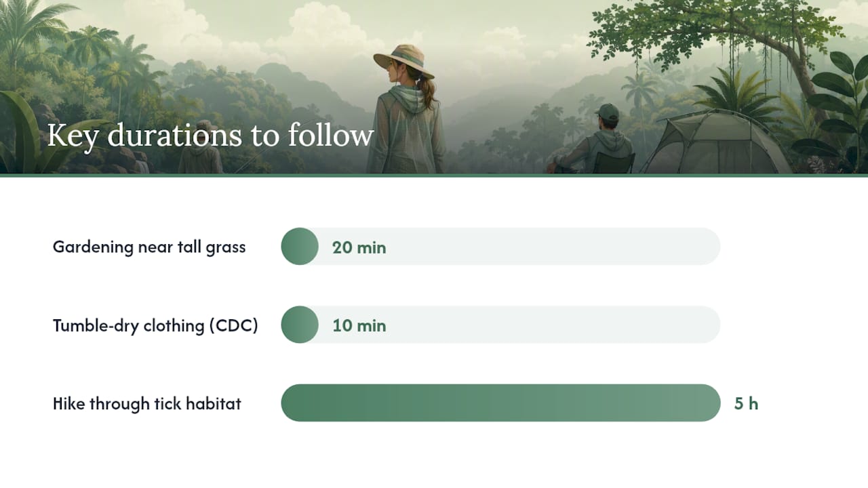Select the "Hike through tick habitat" label
Screen dimensions: 868x488
pyautogui.click(x=147, y=404)
